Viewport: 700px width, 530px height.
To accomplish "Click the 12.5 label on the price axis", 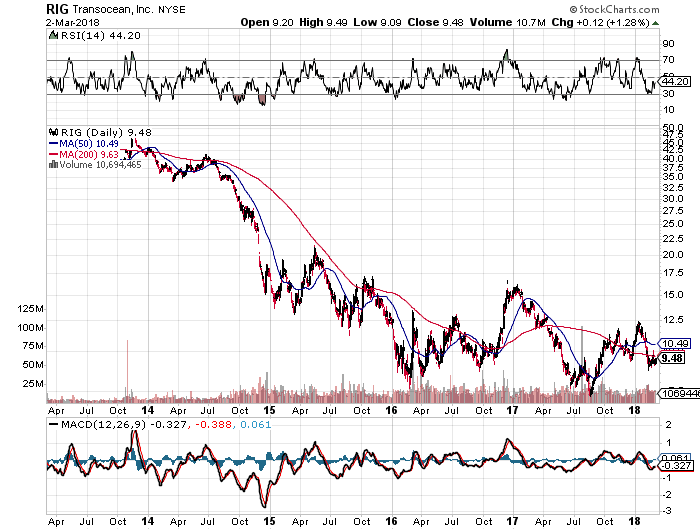I will tap(673, 320).
